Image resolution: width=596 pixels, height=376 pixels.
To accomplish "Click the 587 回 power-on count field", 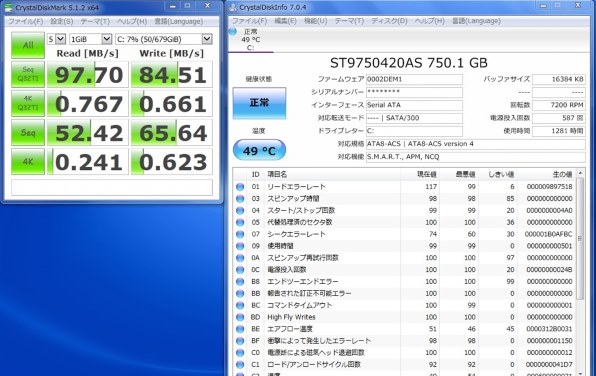I will [x=559, y=118].
